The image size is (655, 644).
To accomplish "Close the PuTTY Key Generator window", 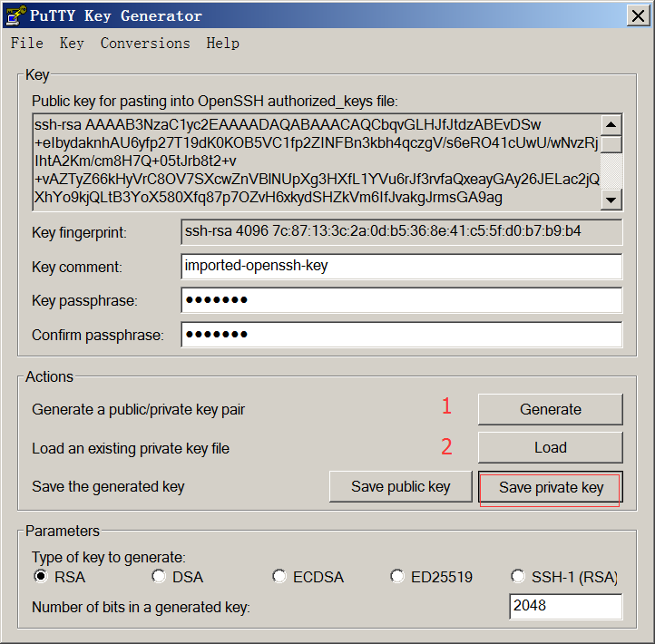I will coord(638,15).
